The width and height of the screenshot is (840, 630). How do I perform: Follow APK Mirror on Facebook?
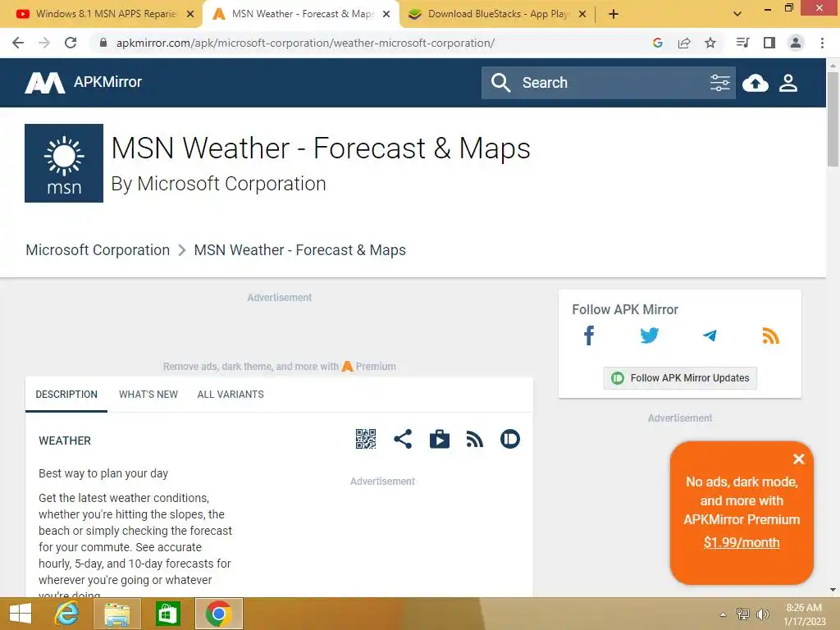[x=589, y=336]
